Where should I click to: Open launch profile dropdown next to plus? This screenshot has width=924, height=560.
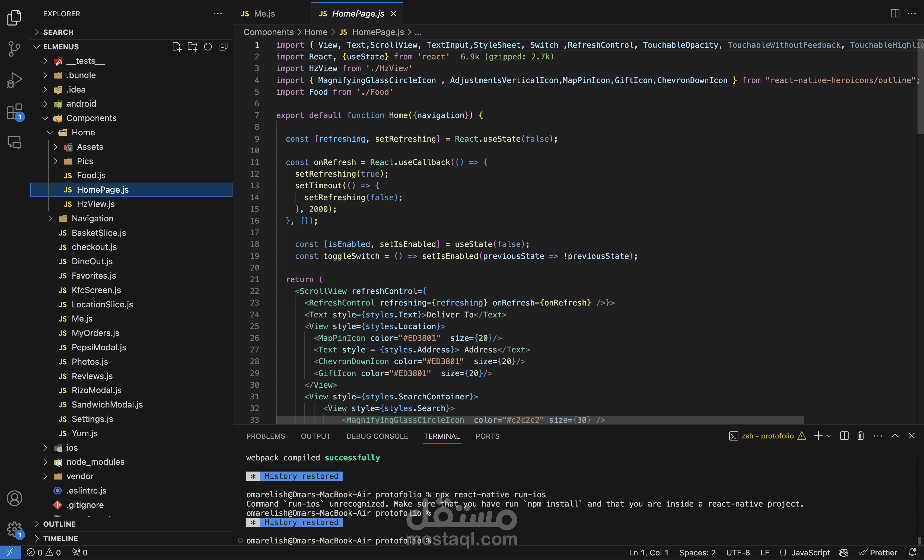(829, 436)
